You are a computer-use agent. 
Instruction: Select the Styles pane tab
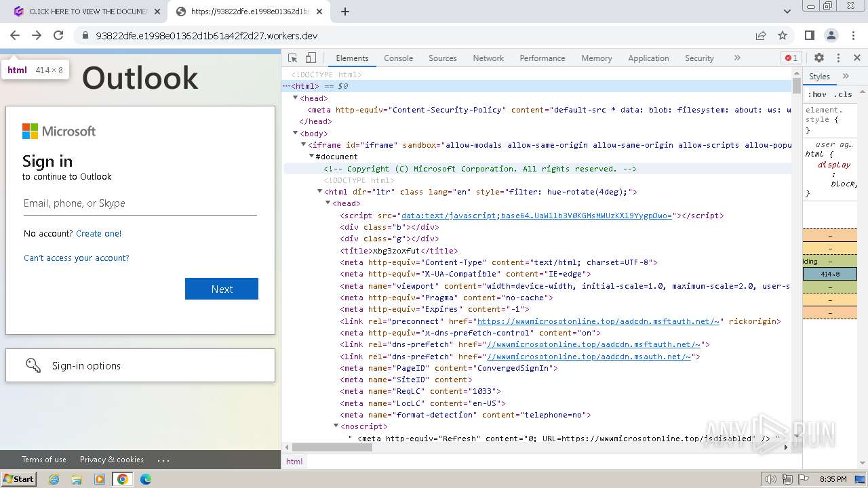819,77
